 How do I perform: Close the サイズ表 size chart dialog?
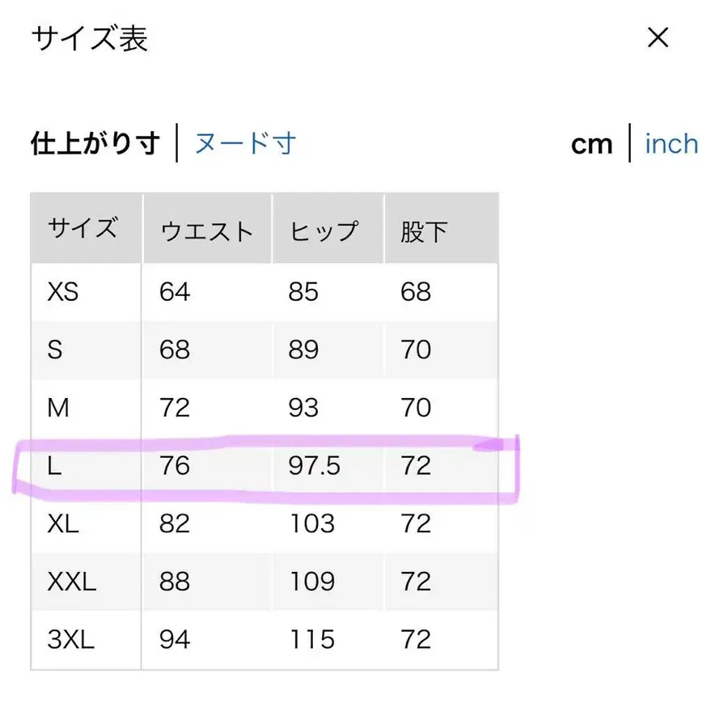[658, 38]
